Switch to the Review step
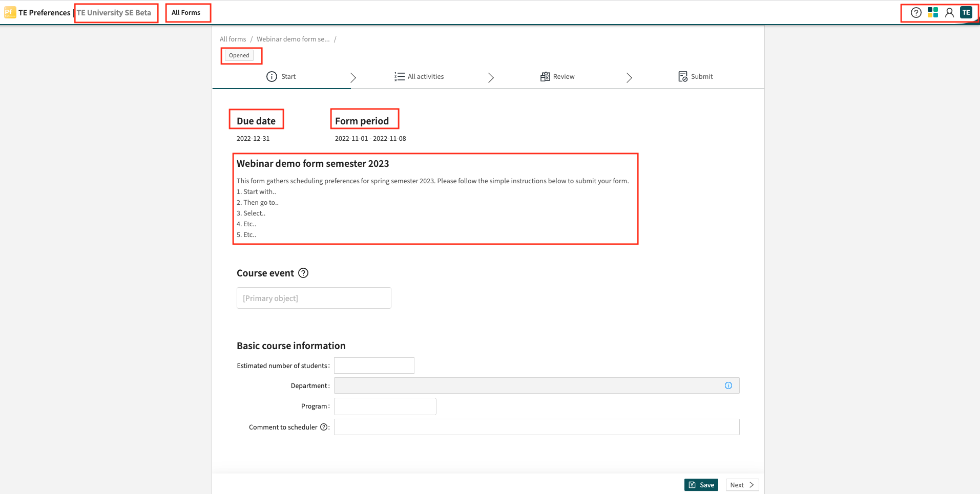980x494 pixels. pyautogui.click(x=564, y=76)
